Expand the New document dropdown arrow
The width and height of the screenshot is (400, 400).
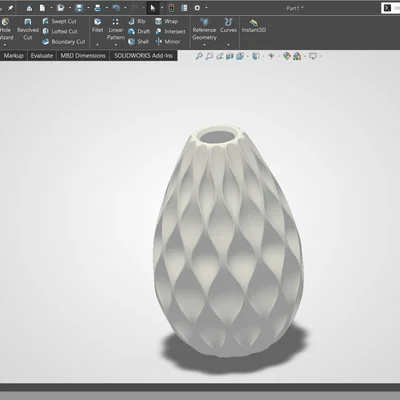coord(51,8)
